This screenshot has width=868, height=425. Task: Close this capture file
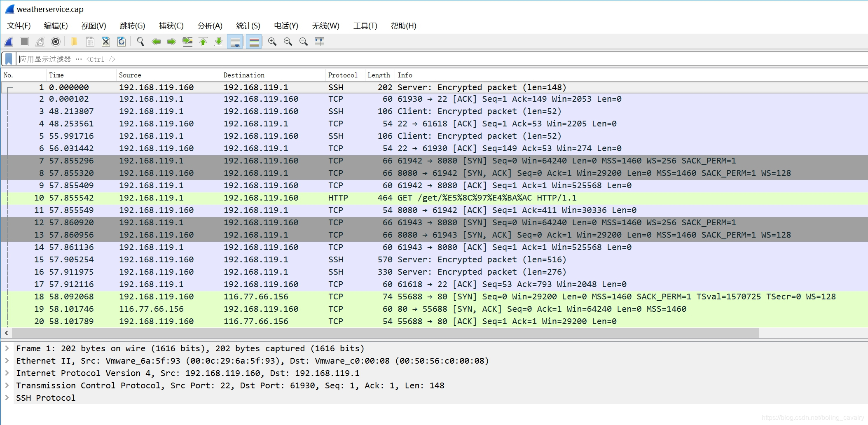106,42
